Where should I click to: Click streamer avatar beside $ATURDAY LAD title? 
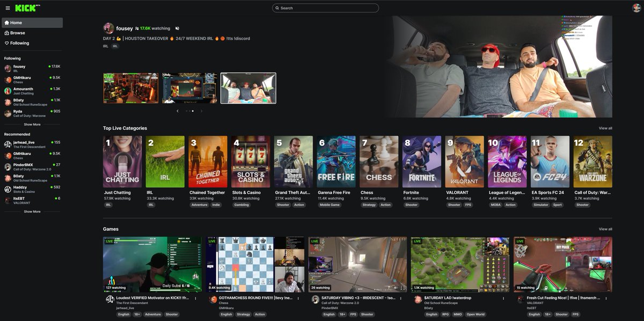(x=418, y=300)
